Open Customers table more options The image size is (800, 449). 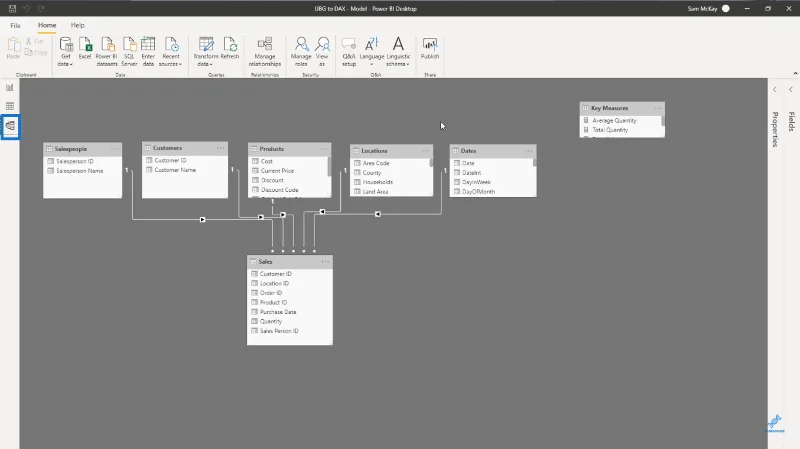(x=220, y=148)
